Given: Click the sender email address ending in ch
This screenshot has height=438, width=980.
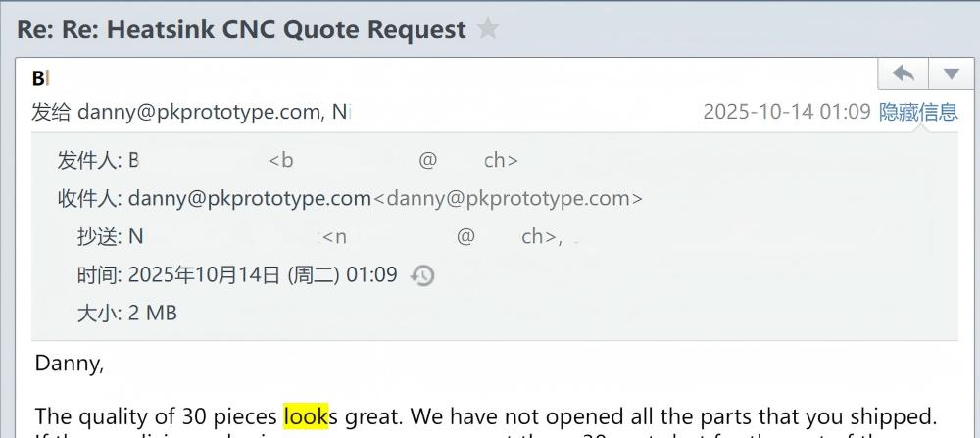Looking at the screenshot, I should 394,161.
